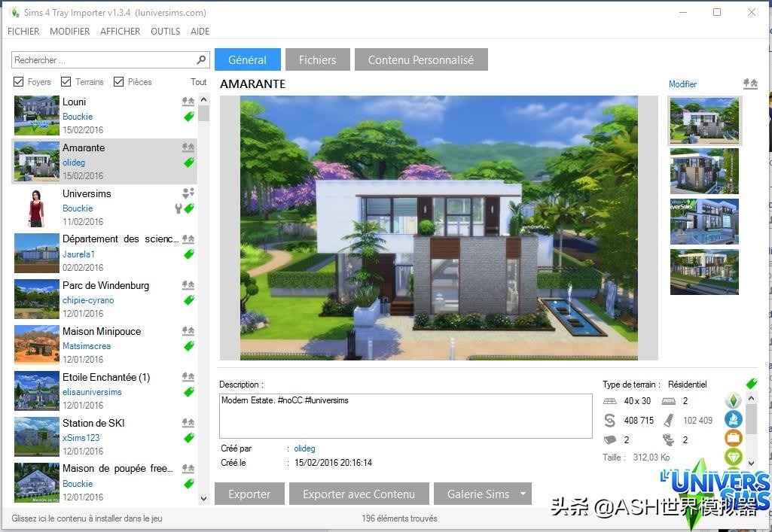Screen dimensions: 772x532
Task: Click in the Description text box
Action: 406,415
